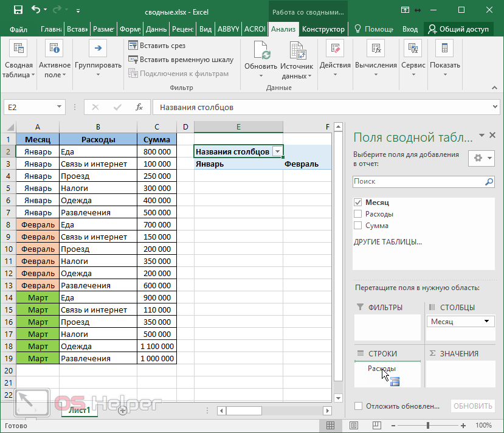Open Источник данных icon in ribbon
This screenshot has width=504, height=433.
pyautogui.click(x=297, y=51)
